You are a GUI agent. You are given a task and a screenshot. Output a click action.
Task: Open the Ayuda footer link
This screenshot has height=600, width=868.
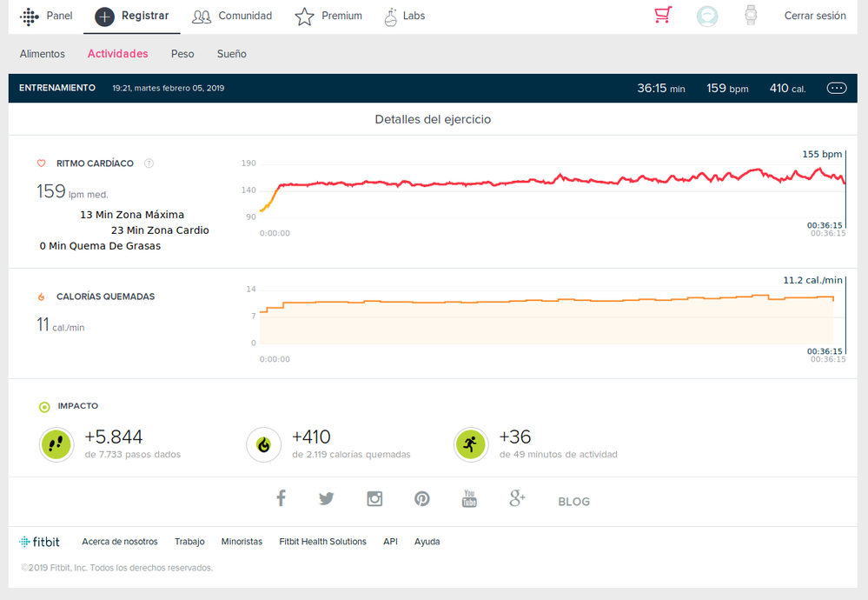click(427, 542)
